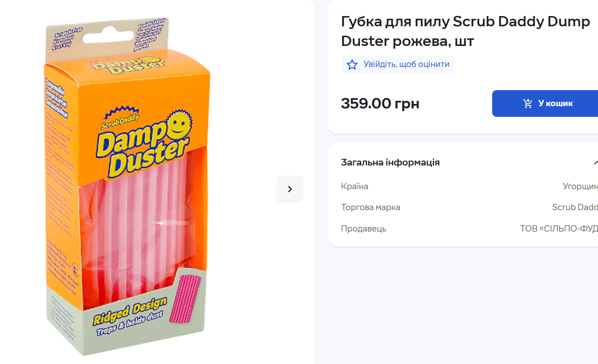Click the Продавець label
Viewport: 598px width, 364px height.
coord(364,228)
